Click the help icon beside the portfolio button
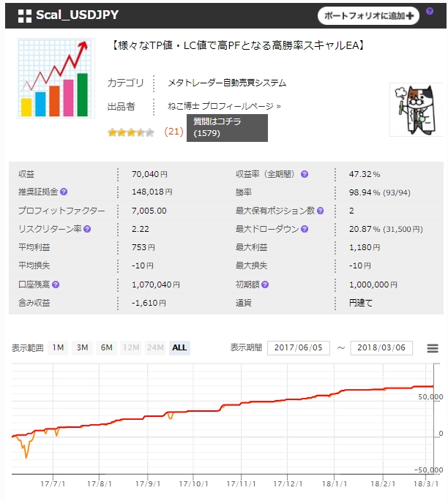The height and width of the screenshot is (501, 448). click(429, 11)
